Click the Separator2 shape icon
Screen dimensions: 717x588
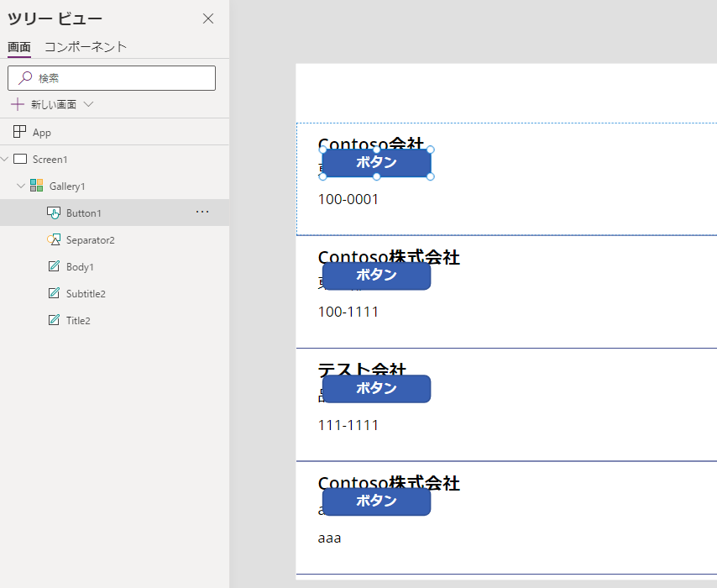point(54,239)
